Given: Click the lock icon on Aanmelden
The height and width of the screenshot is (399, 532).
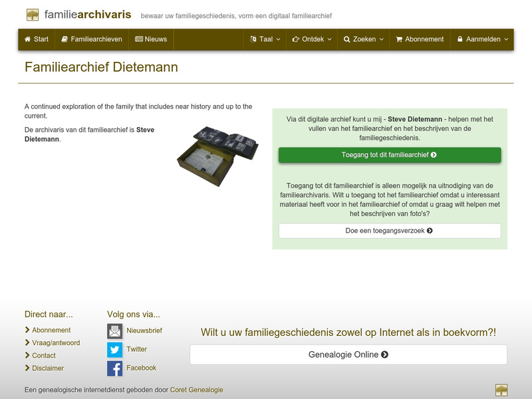Looking at the screenshot, I should 460,39.
